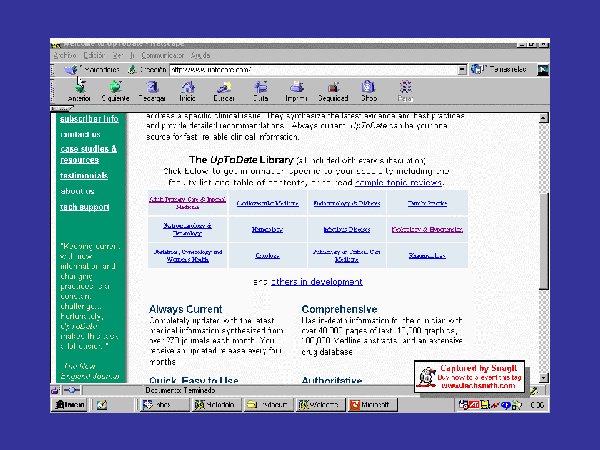Click the vertical scrollbar down arrow
The width and height of the screenshot is (600, 450).
tap(543, 378)
